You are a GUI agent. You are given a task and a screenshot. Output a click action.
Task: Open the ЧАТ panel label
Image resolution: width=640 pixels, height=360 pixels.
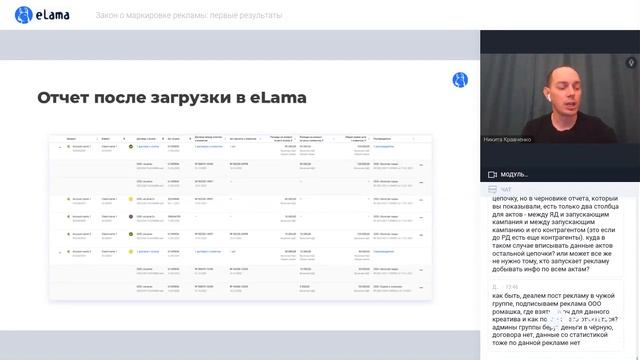pos(506,189)
